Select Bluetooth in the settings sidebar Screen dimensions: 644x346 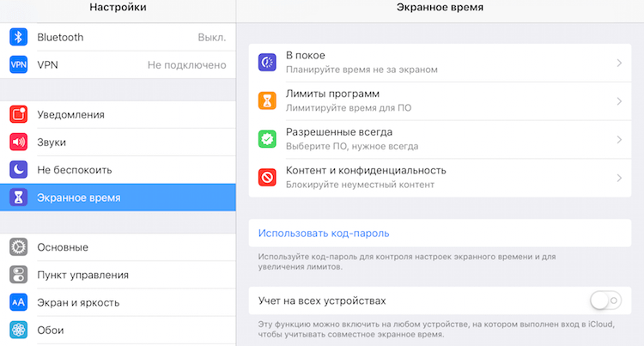(118, 38)
